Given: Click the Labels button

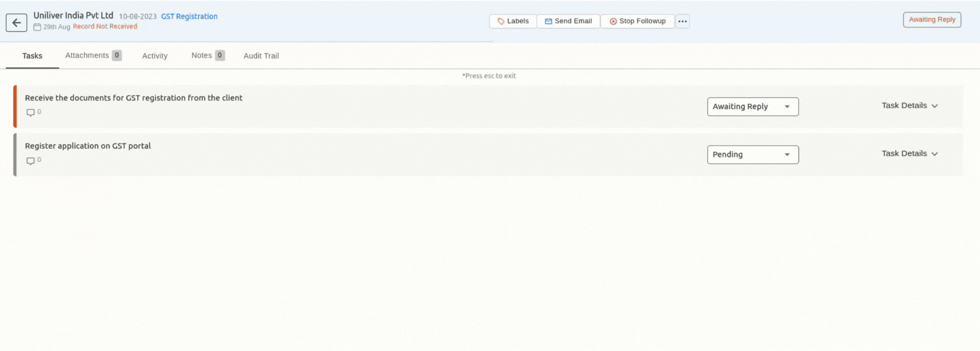Looking at the screenshot, I should [x=513, y=21].
